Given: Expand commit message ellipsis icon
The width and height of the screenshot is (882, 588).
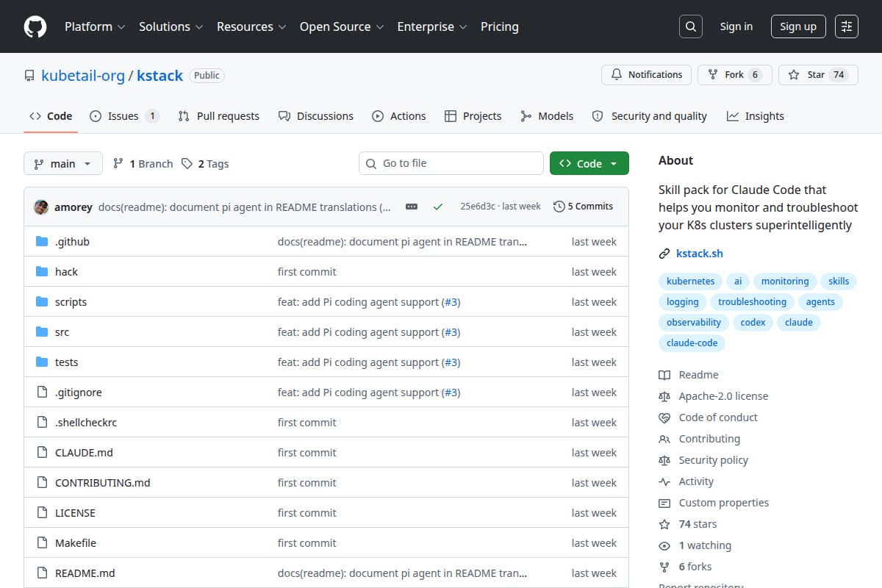Looking at the screenshot, I should coord(412,207).
